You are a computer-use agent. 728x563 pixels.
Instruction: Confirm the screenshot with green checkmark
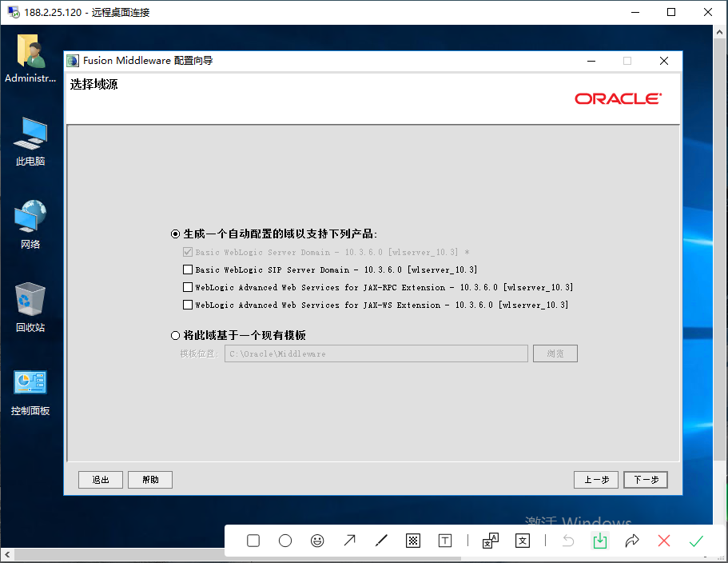696,541
